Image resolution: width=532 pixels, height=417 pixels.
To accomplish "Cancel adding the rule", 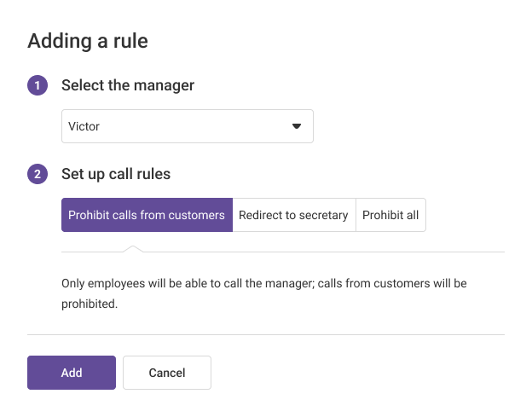I will [167, 373].
